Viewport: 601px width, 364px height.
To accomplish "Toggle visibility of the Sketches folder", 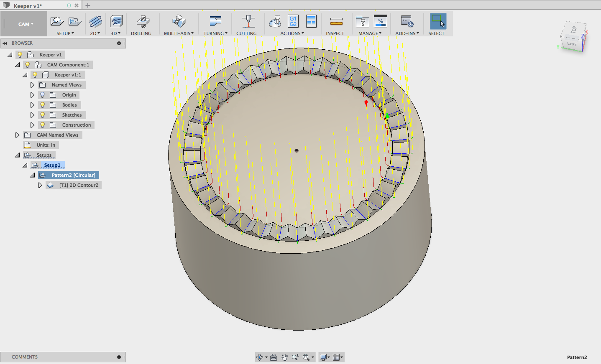I will coord(42,115).
